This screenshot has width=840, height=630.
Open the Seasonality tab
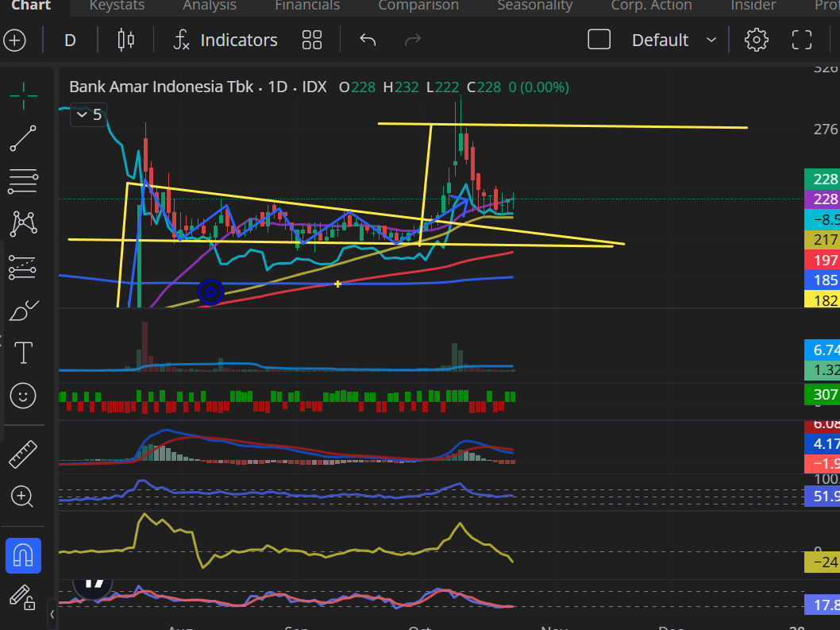(534, 6)
